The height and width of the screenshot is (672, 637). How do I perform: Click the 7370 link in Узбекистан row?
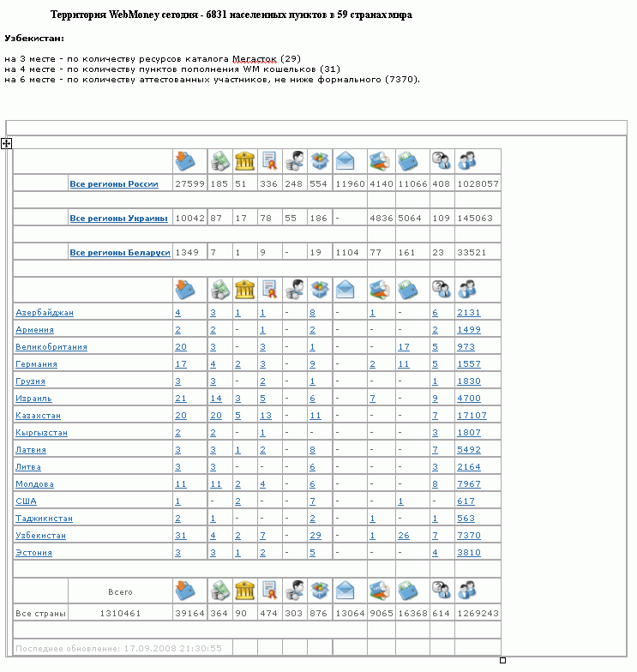pos(469,535)
